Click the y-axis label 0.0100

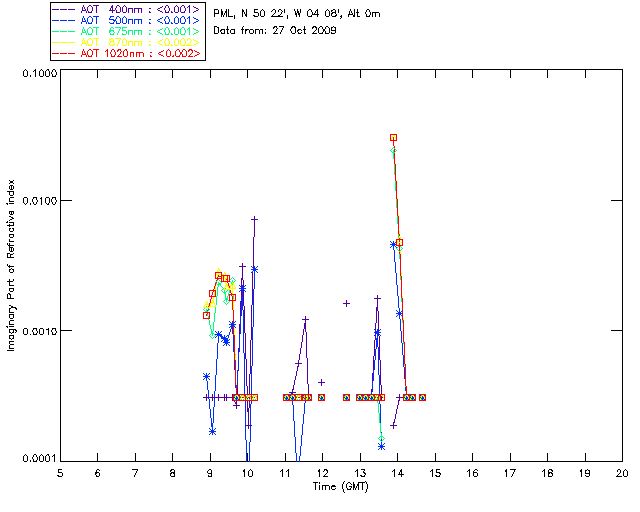(39, 201)
